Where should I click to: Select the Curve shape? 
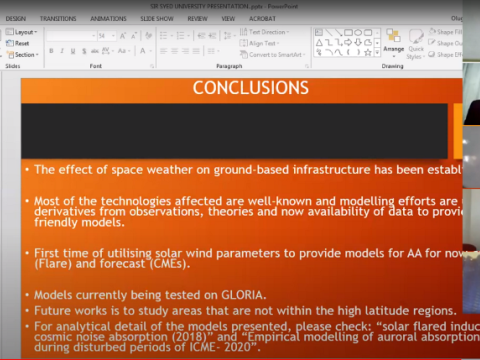pyautogui.click(x=338, y=52)
